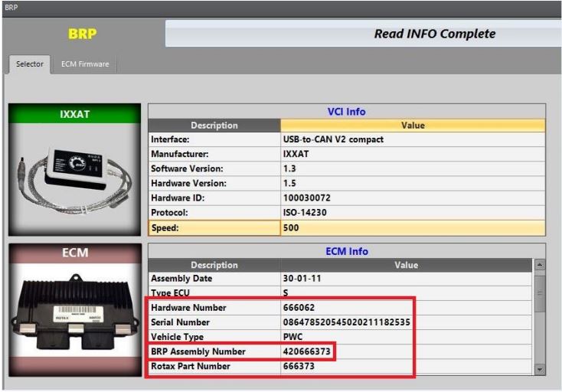Viewport: 562px width, 392px height.
Task: Switch to the ECM Firmware tab
Action: coord(85,64)
